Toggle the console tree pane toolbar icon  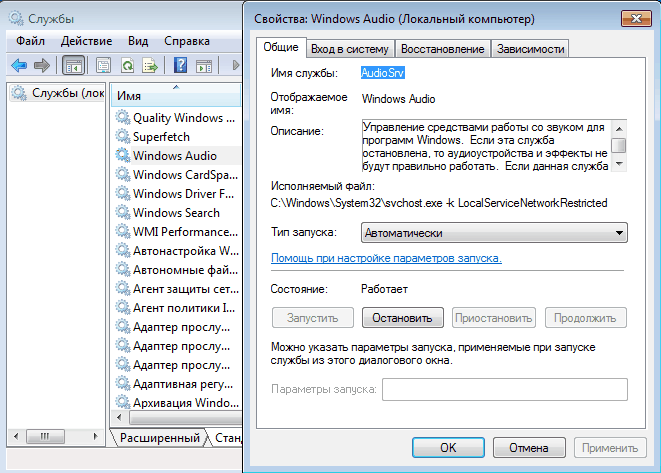(74, 65)
